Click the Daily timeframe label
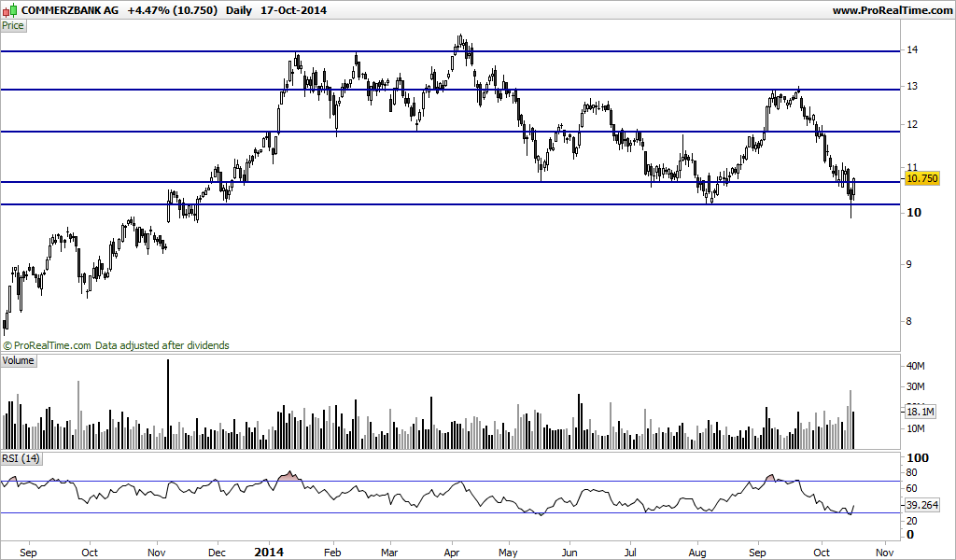 pyautogui.click(x=238, y=10)
